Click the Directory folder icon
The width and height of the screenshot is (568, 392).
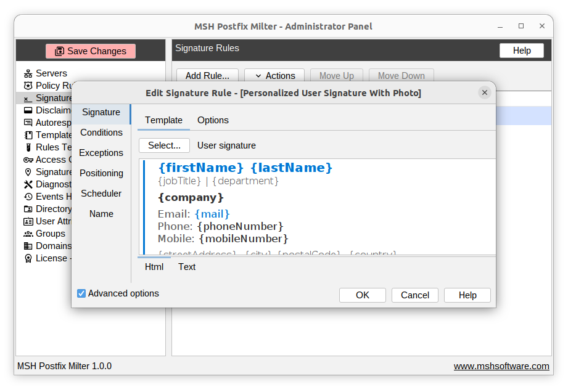click(28, 209)
